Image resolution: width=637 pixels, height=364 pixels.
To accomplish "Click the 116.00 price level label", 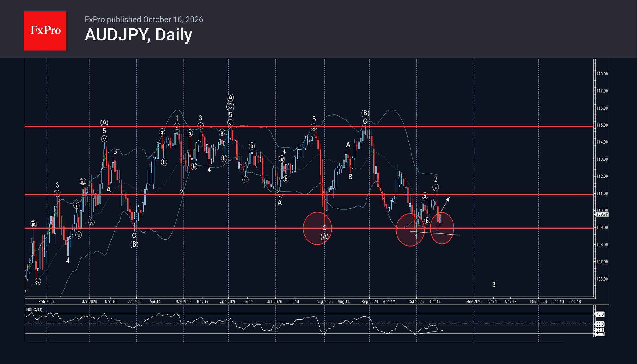I will click(x=602, y=108).
